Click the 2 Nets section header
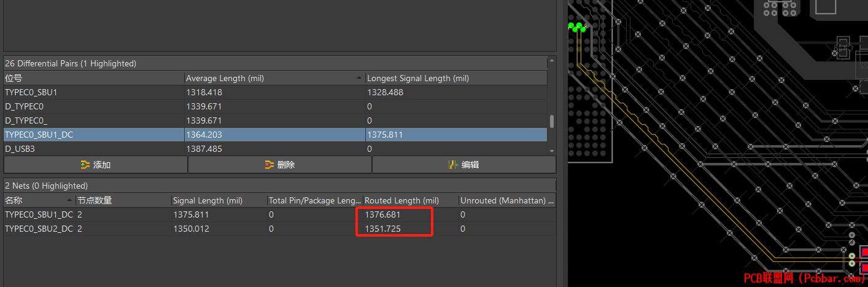 pyautogui.click(x=280, y=186)
